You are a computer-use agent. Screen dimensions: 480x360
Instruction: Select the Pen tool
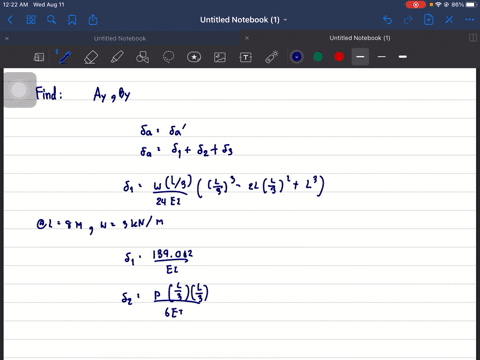coord(64,57)
